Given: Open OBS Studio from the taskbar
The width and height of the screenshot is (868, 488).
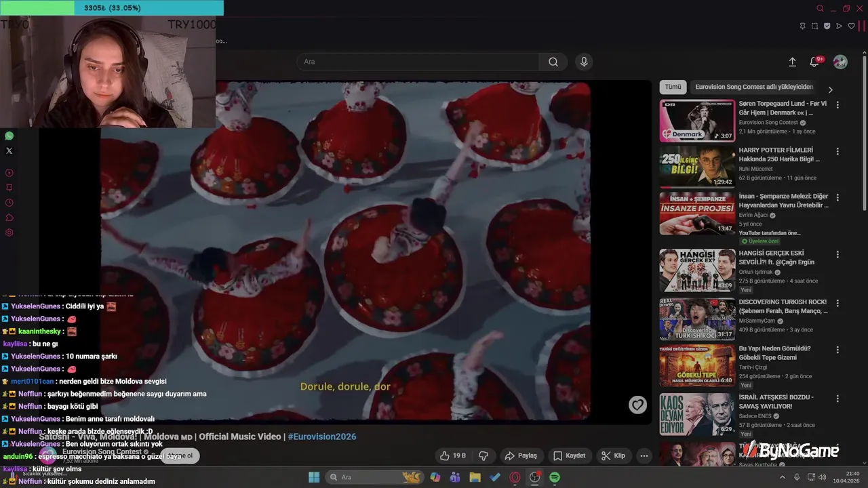Looking at the screenshot, I should (535, 477).
